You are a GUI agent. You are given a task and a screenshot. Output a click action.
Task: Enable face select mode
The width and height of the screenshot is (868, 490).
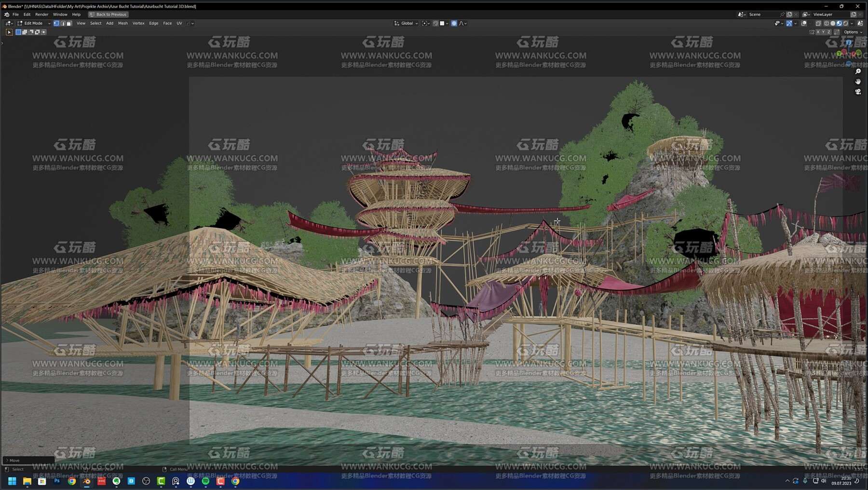click(69, 23)
